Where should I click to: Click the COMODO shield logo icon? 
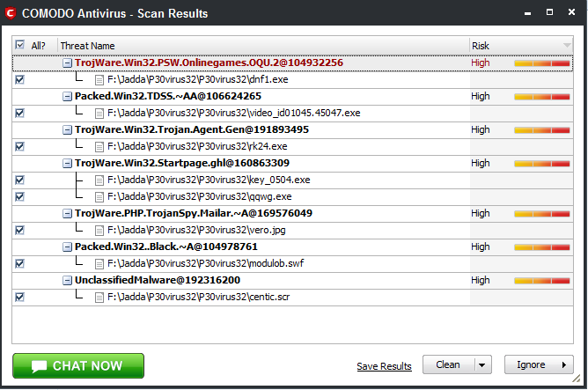11,13
